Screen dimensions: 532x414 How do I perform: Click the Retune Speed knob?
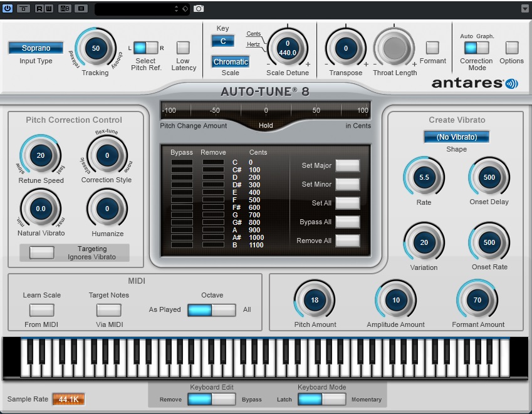[x=41, y=155]
